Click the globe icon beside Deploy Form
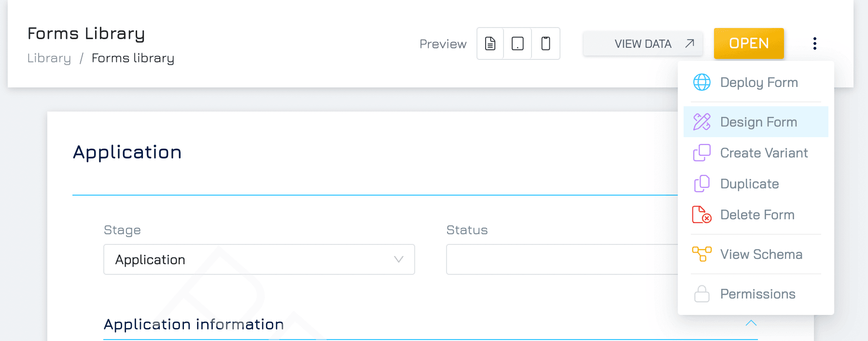This screenshot has width=868, height=341. (702, 82)
